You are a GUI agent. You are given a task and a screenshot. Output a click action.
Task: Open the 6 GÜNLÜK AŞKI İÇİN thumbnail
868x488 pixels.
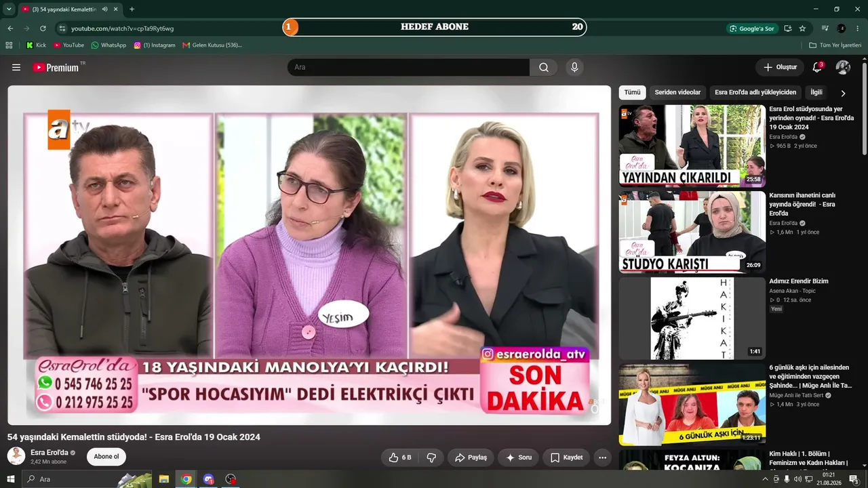[692, 405]
